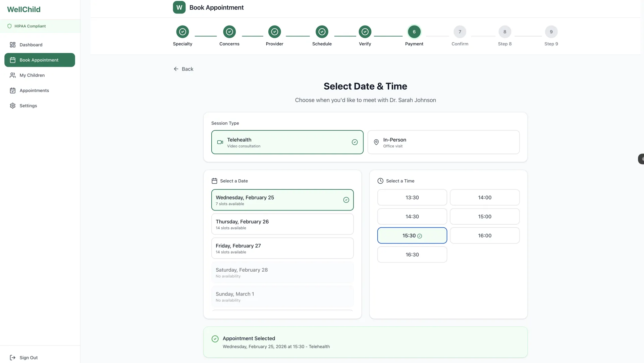Go to completed Specialty step
Image resolution: width=644 pixels, height=363 pixels.
[182, 32]
